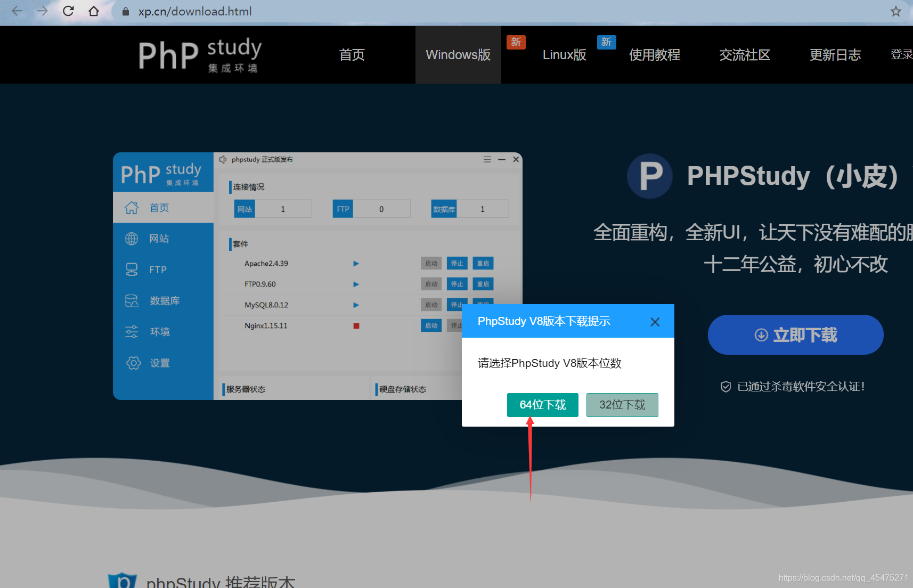The image size is (913, 588).
Task: Select the 网站 website icon in sidebar
Action: 132,238
